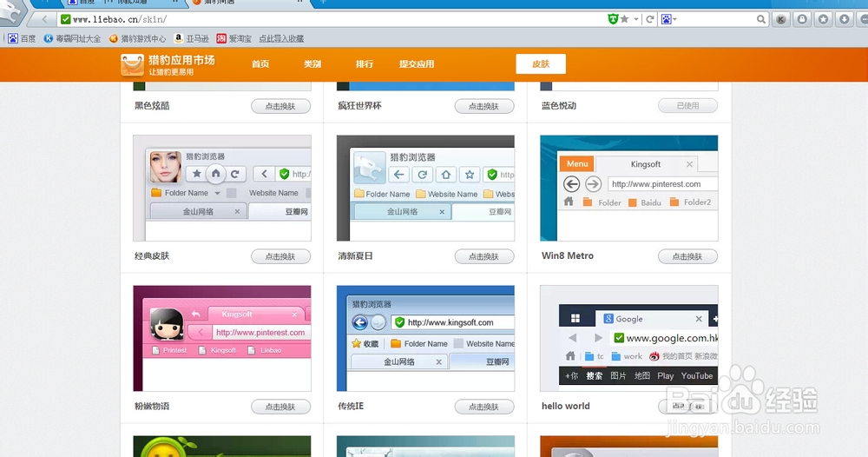This screenshot has height=457, width=868.
Task: Open the 亚马逊 bookmark
Action: (x=191, y=38)
